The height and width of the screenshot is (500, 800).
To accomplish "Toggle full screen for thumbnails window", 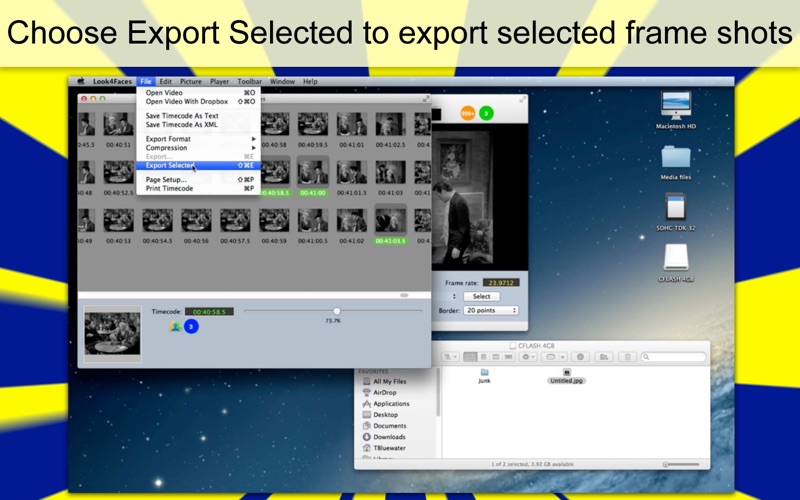I will pos(426,98).
